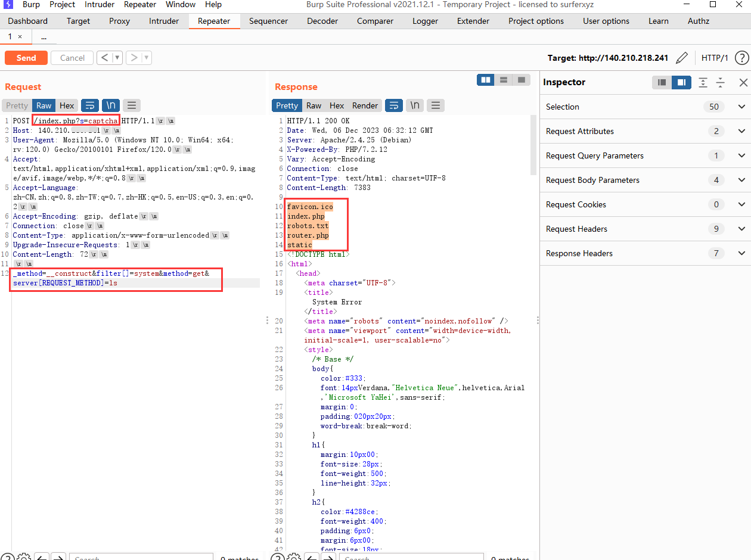Switch to top-bottom split layout
This screenshot has width=751, height=560.
click(x=504, y=80)
